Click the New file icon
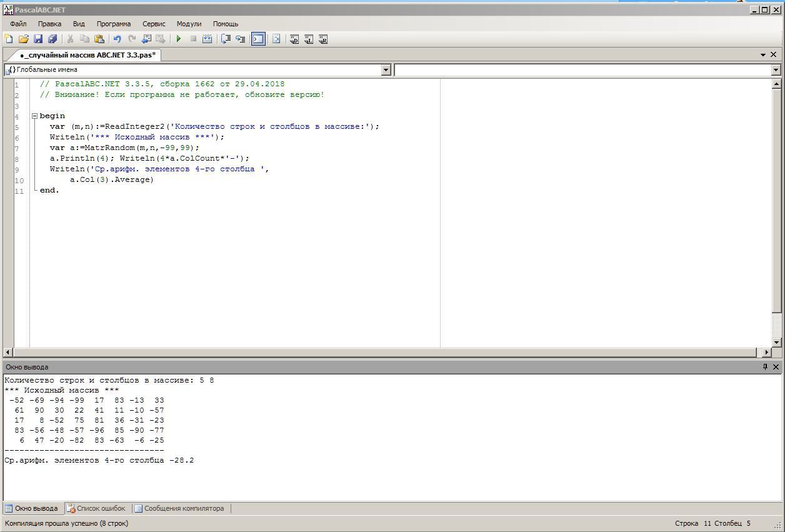The width and height of the screenshot is (785, 532). [x=9, y=39]
